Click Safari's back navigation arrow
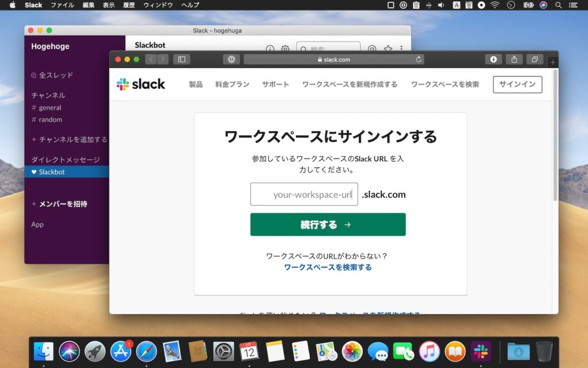This screenshot has height=368, width=588. (151, 59)
